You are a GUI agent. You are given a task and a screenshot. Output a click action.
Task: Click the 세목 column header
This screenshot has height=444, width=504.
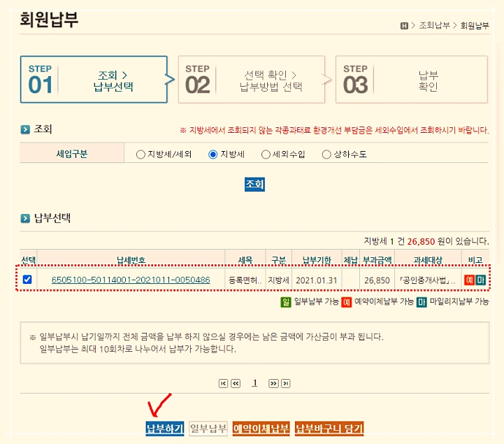coord(245,260)
